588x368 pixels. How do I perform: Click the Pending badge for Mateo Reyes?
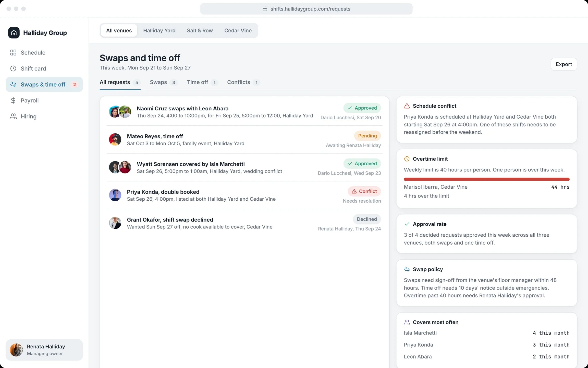(367, 136)
